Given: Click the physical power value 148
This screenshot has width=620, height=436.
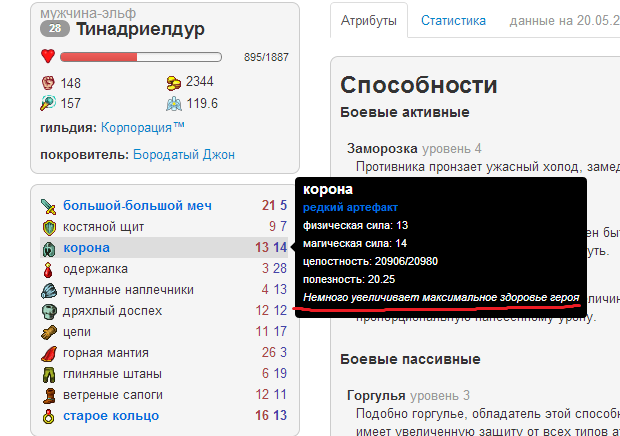Looking at the screenshot, I should click(x=71, y=83).
